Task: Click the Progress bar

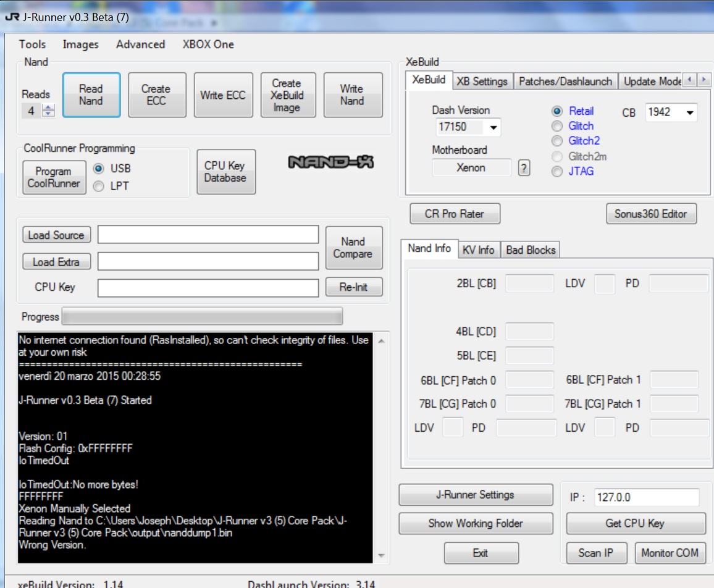Action: click(x=202, y=317)
